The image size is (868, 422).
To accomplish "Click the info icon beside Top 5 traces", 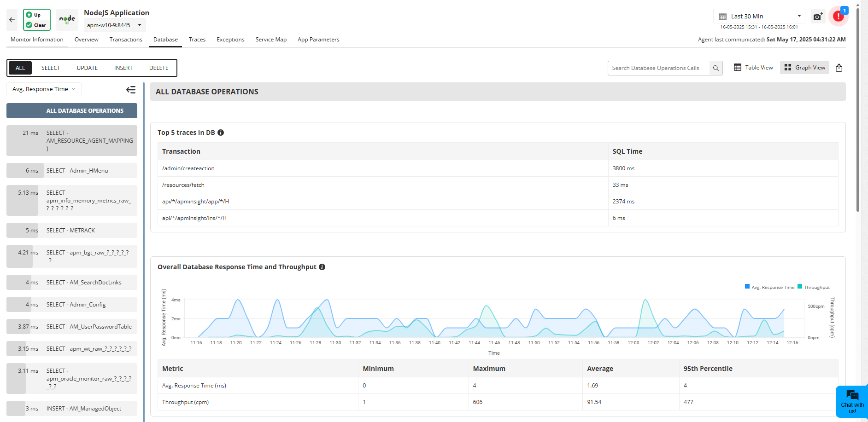I will [221, 133].
